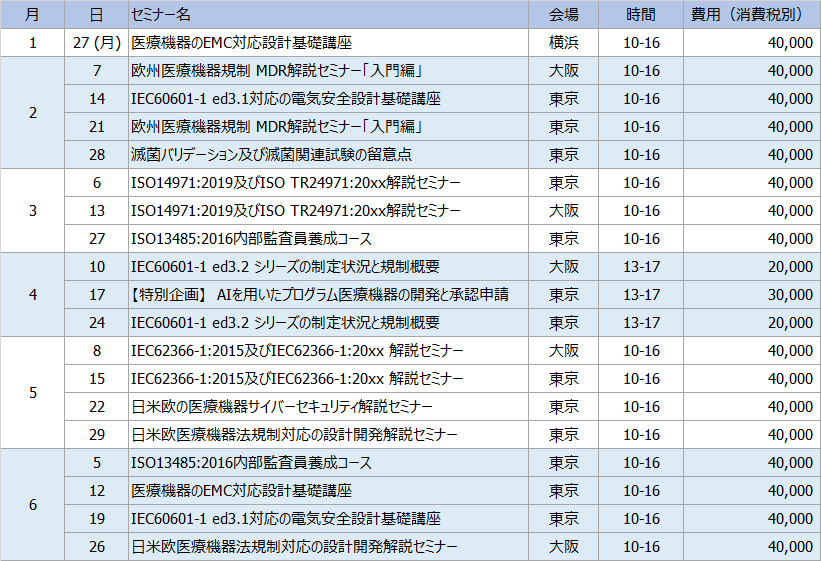Click date cell 22 in May
Viewport: 821px width, 561px height.
[96, 407]
